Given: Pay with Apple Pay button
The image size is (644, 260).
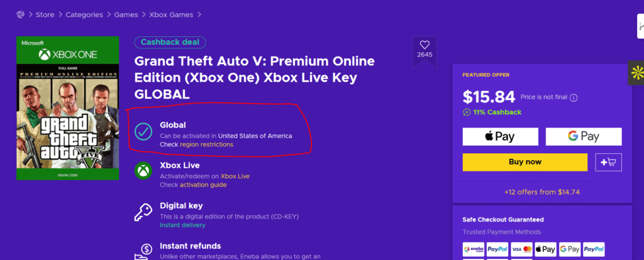Looking at the screenshot, I should [x=500, y=136].
